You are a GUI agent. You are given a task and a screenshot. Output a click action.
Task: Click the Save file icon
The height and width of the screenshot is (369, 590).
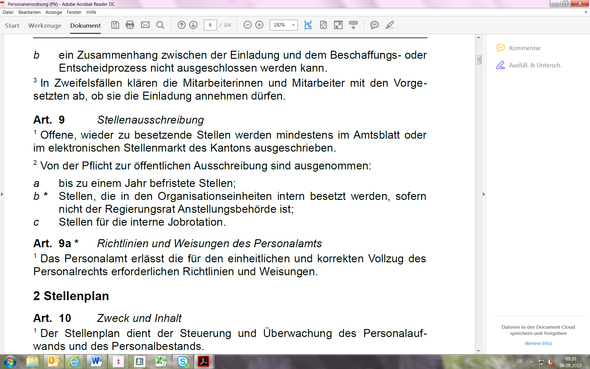(115, 25)
